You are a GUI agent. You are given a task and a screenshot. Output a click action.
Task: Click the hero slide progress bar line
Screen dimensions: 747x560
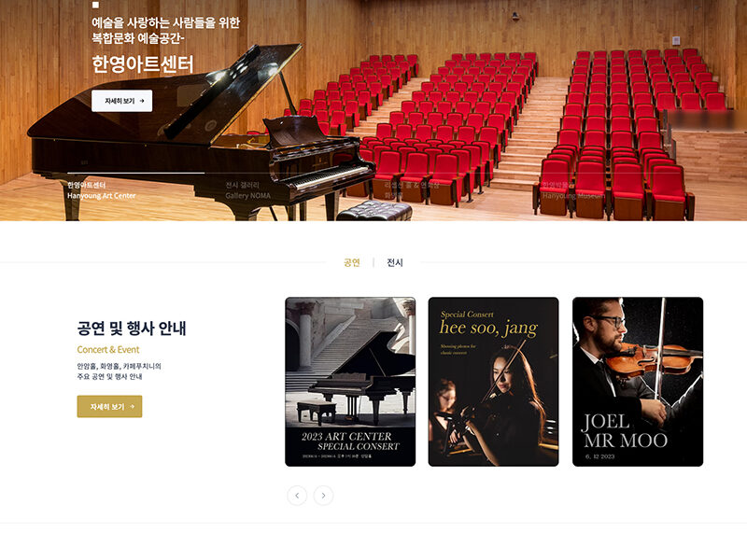[135, 173]
